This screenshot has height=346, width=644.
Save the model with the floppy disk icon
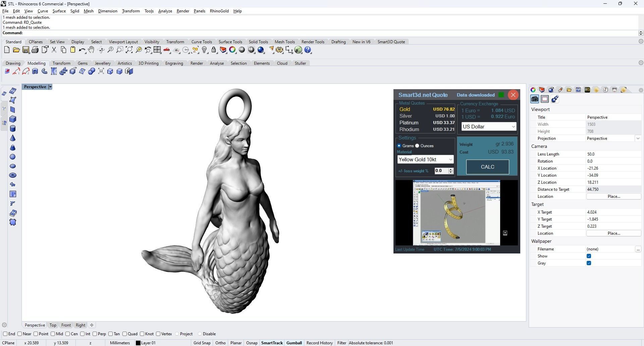(25, 50)
